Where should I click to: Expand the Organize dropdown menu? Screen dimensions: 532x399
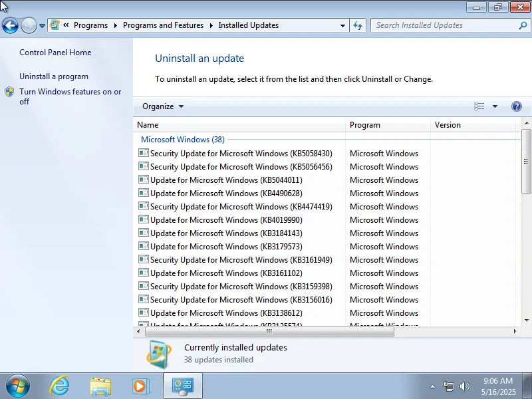tap(163, 106)
